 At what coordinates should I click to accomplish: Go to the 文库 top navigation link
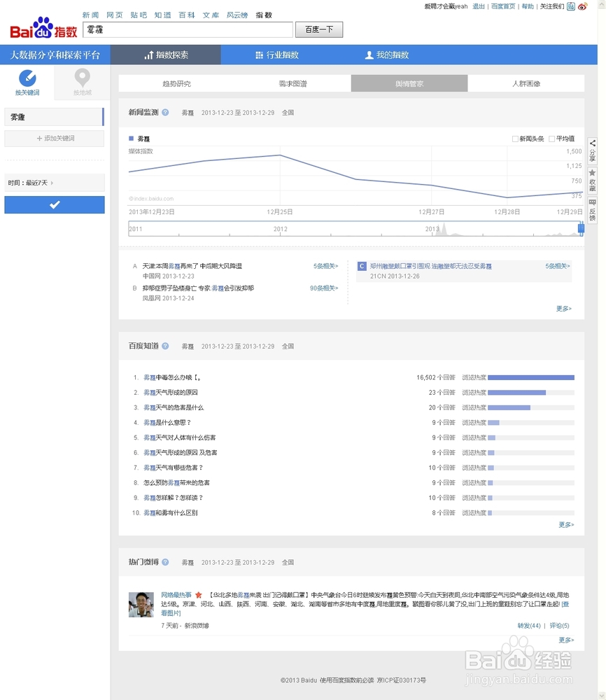[x=211, y=15]
